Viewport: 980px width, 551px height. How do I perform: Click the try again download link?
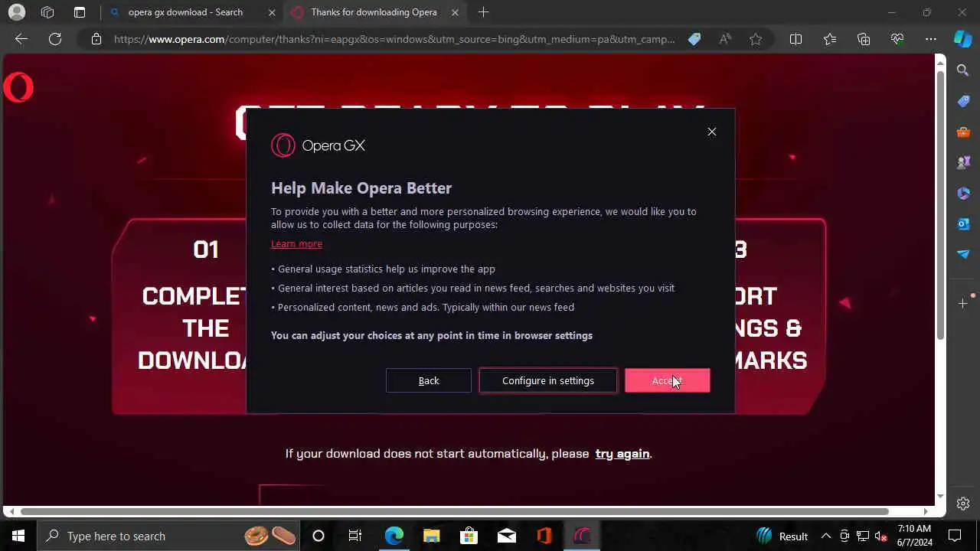coord(622,454)
